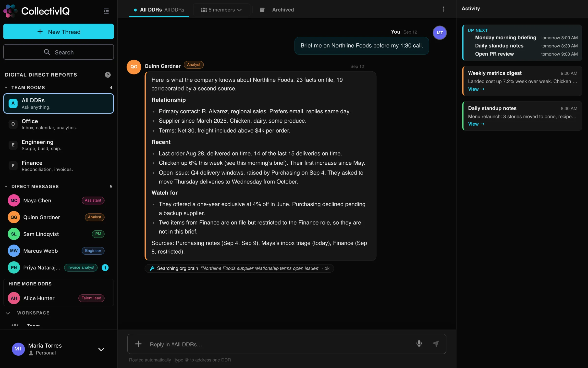Add an attachment with the plus icon
Image resolution: width=588 pixels, height=368 pixels.
tap(138, 344)
